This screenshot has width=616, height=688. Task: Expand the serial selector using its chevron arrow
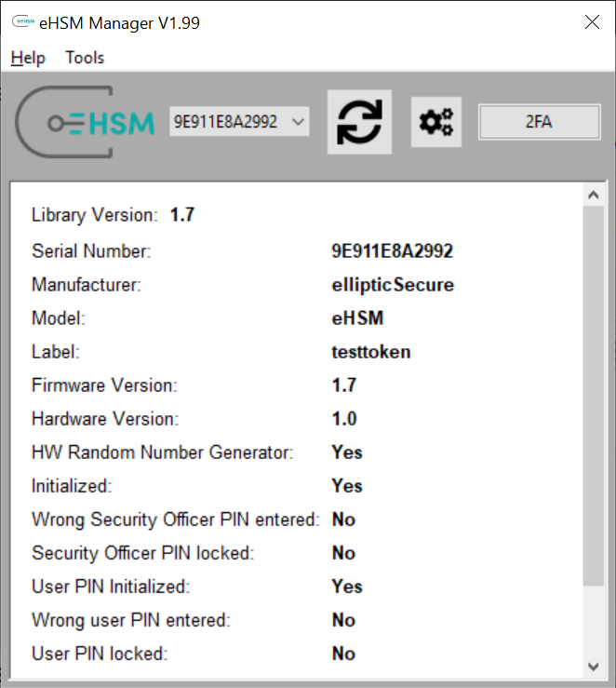pyautogui.click(x=298, y=122)
